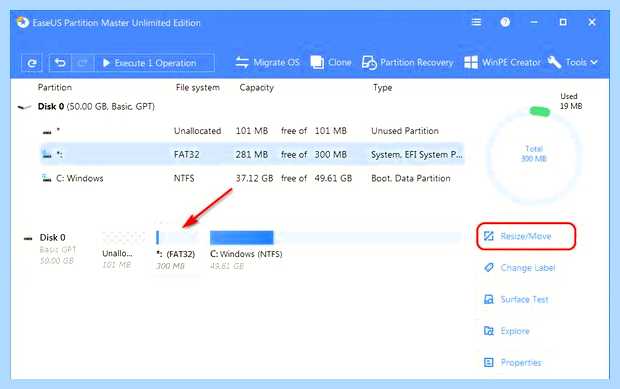Click the Surface Test icon
620x389 pixels.
coord(489,299)
